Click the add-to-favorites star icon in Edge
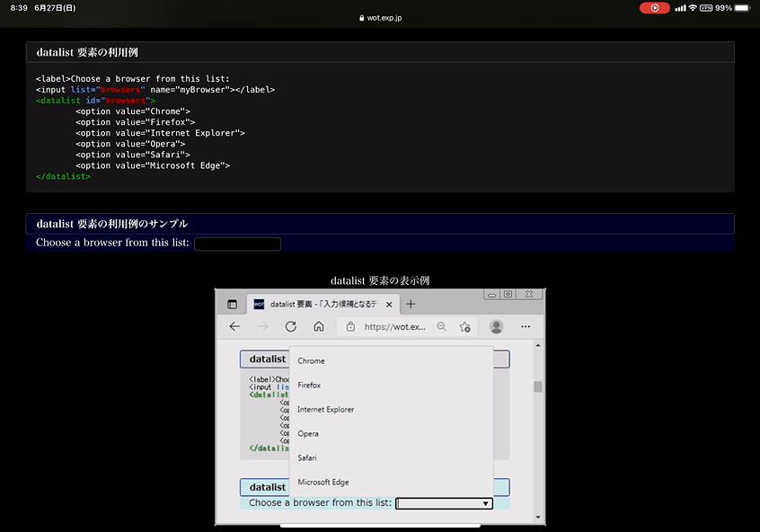Screen dimensions: 760x532 coord(464,327)
